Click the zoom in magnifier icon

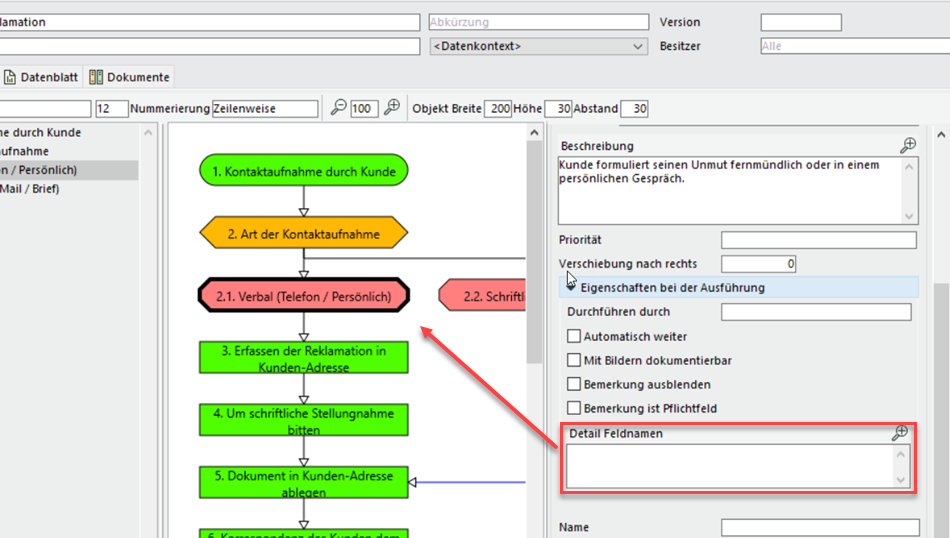click(391, 108)
